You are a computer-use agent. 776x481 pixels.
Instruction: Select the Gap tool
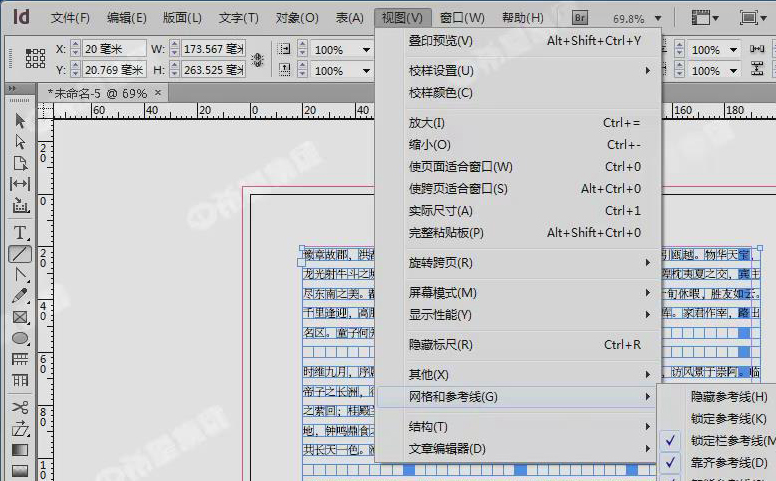coord(20,184)
